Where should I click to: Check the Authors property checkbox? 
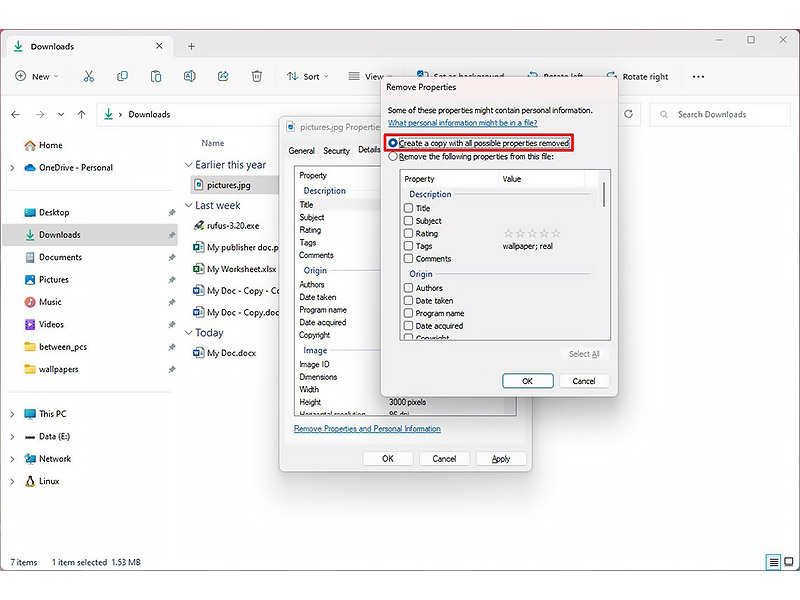(408, 288)
